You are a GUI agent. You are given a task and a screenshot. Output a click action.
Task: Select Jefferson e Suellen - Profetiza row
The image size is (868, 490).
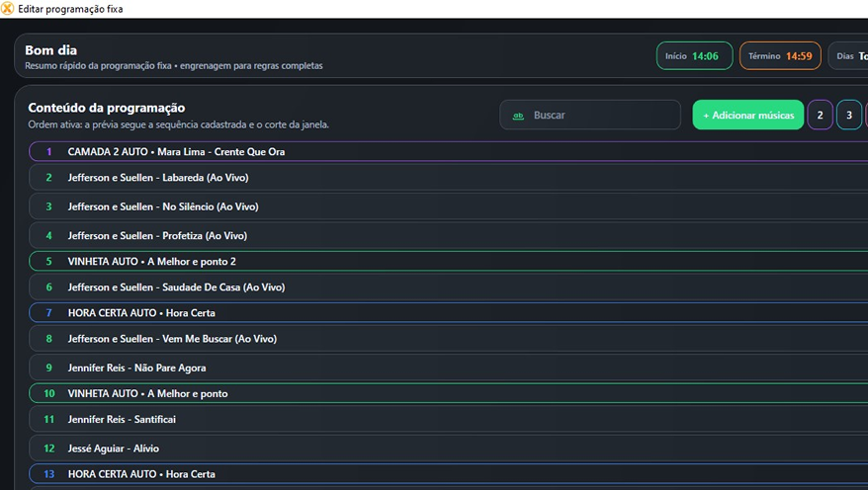[x=449, y=235]
